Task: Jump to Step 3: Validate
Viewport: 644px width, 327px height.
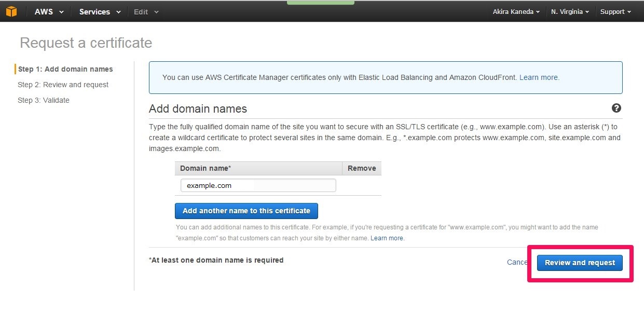Action: (x=44, y=100)
